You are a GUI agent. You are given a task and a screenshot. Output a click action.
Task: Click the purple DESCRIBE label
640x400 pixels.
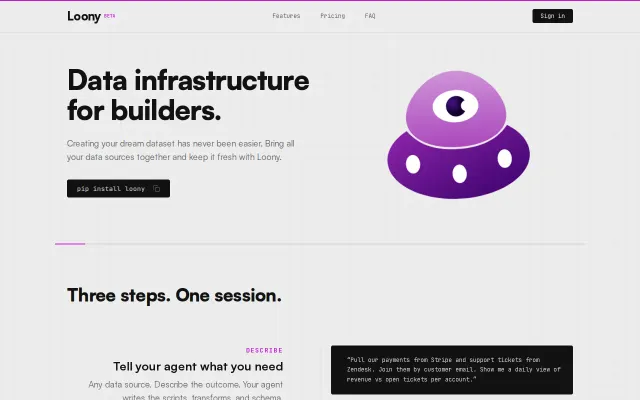point(264,350)
